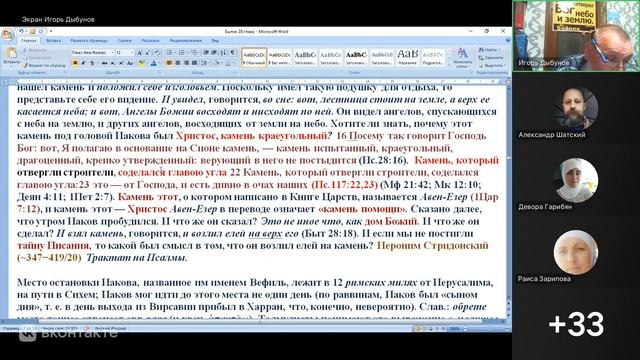
Task: Click Find (Найти) in the Editing group
Action: 489,50
